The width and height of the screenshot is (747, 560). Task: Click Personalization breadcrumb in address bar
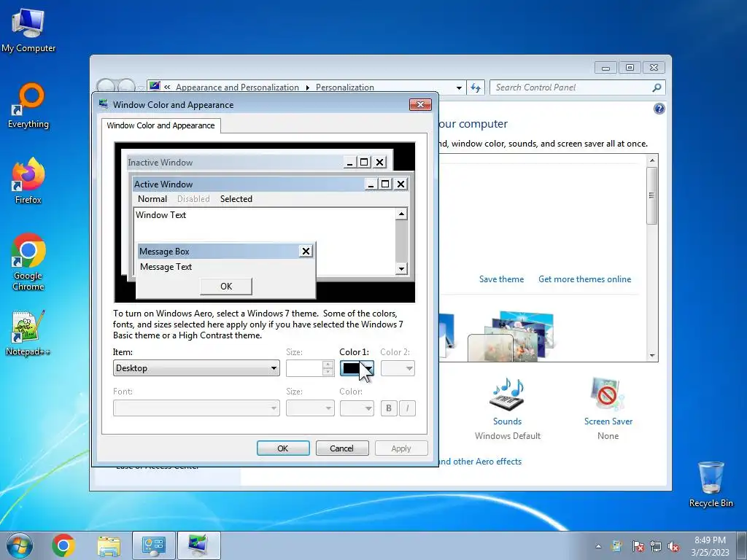click(x=345, y=87)
